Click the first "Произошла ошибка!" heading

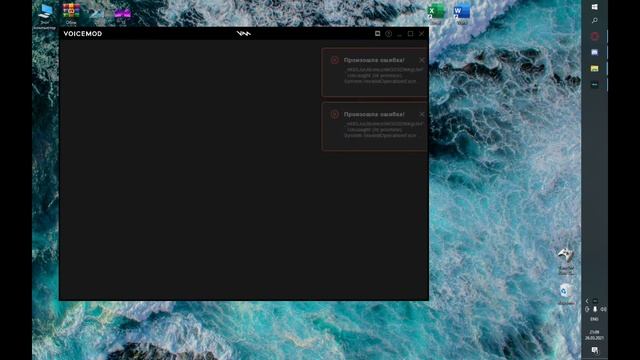tap(374, 60)
